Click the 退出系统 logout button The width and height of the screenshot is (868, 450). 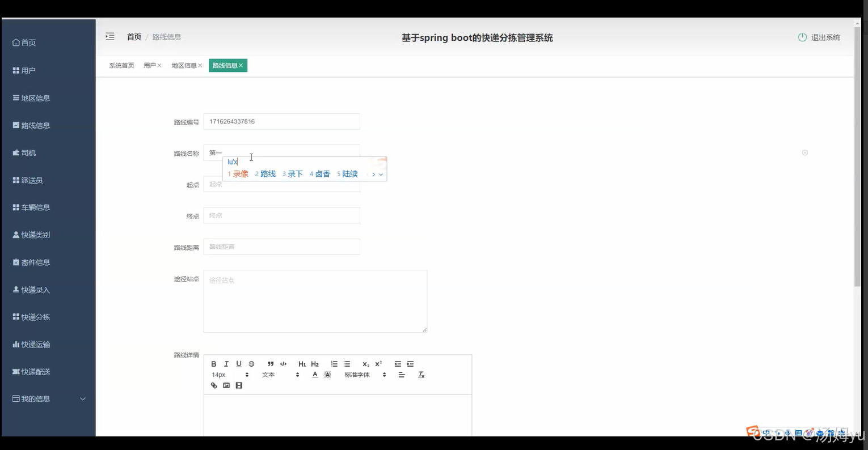pos(819,37)
